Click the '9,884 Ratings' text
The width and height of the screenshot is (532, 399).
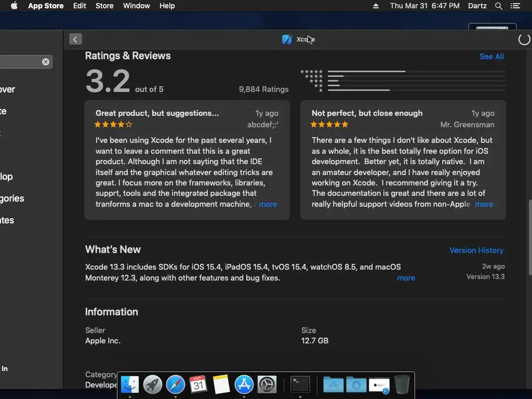pyautogui.click(x=263, y=89)
